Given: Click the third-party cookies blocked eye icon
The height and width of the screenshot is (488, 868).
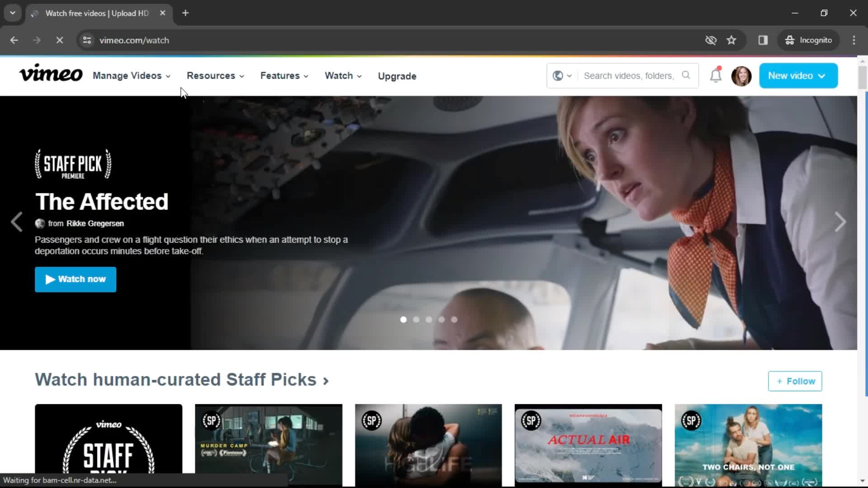Looking at the screenshot, I should point(711,40).
